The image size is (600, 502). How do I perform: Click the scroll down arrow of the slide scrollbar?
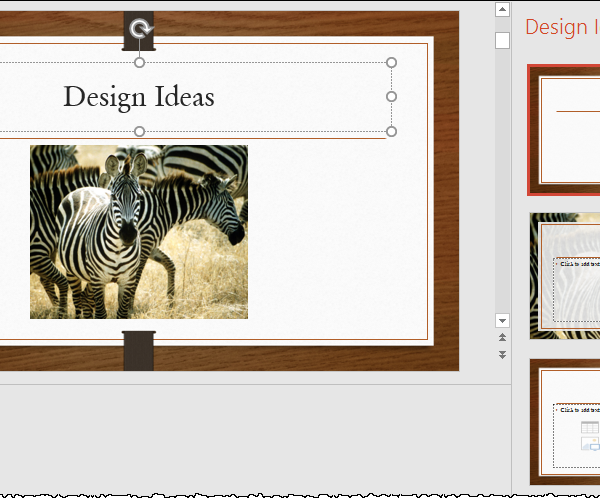[x=502, y=321]
